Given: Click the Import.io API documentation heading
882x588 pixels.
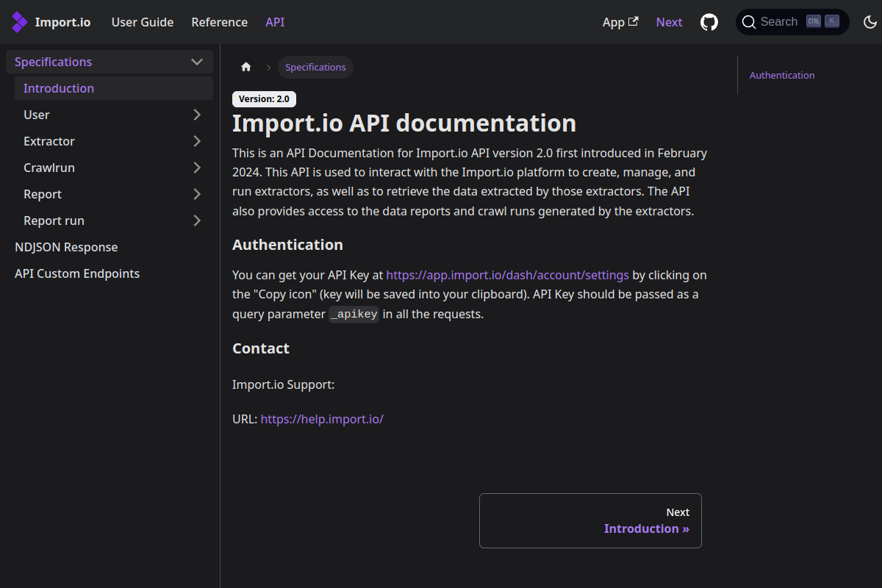Looking at the screenshot, I should (404, 123).
